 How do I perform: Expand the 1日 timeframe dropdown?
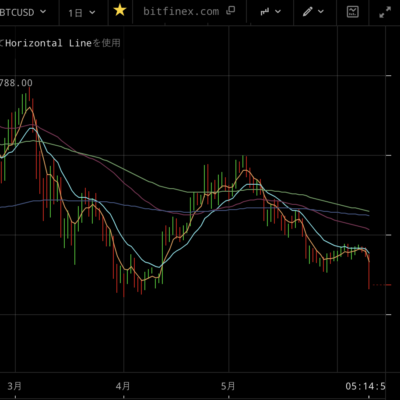tap(82, 13)
